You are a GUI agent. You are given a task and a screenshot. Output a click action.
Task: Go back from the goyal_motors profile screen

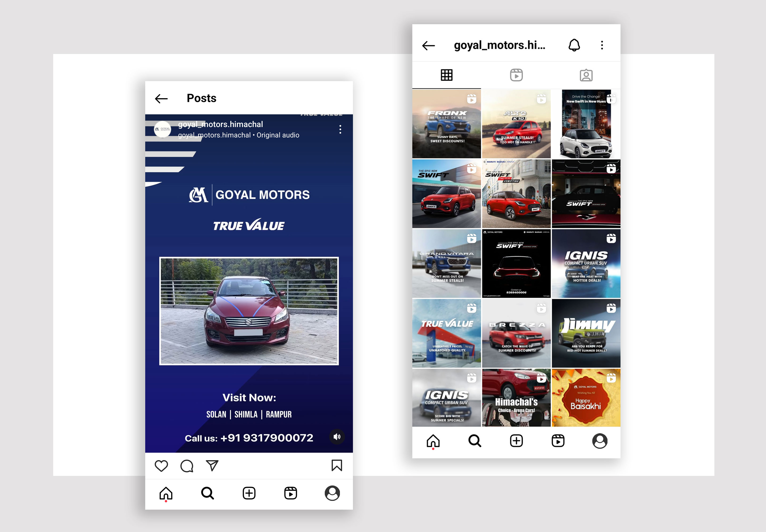[429, 45]
